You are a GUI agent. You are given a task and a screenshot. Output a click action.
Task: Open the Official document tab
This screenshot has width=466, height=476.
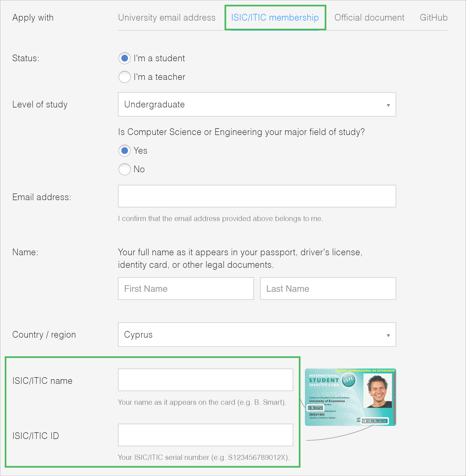click(369, 18)
